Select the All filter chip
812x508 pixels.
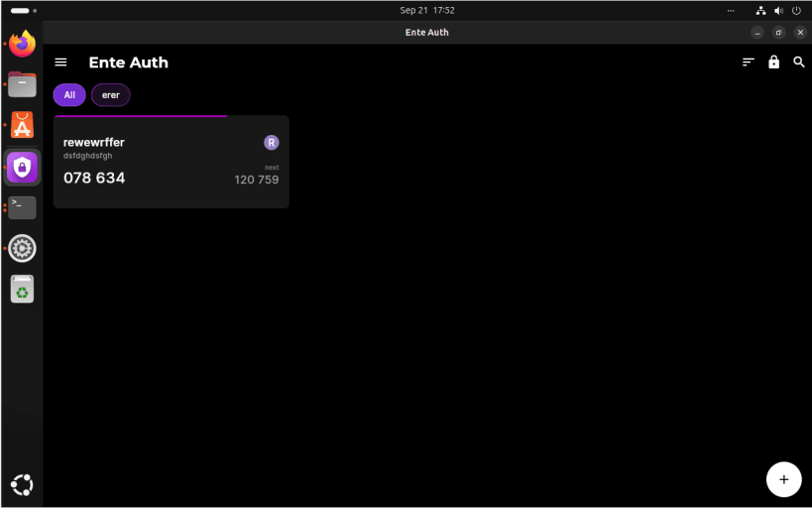(x=69, y=95)
